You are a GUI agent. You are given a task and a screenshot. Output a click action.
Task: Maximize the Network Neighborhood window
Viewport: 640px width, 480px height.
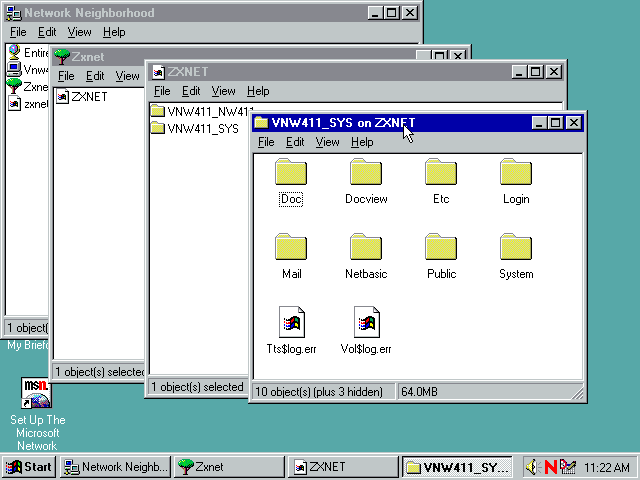coord(391,13)
